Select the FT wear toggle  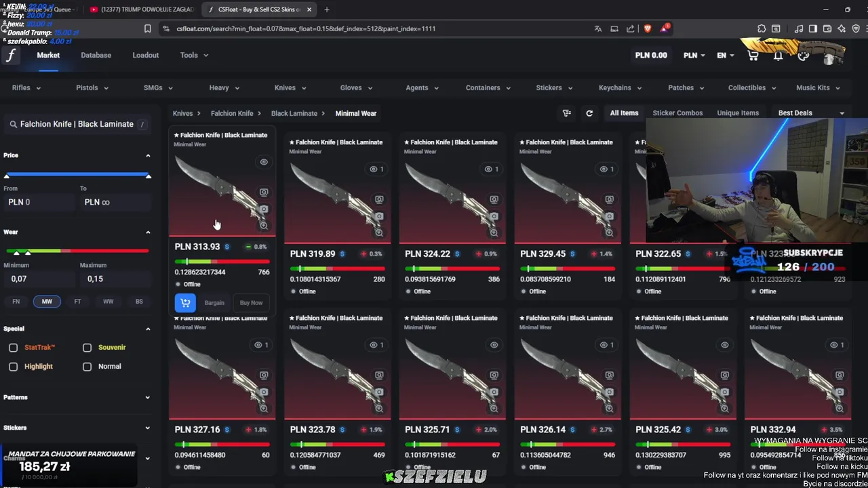pos(77,302)
